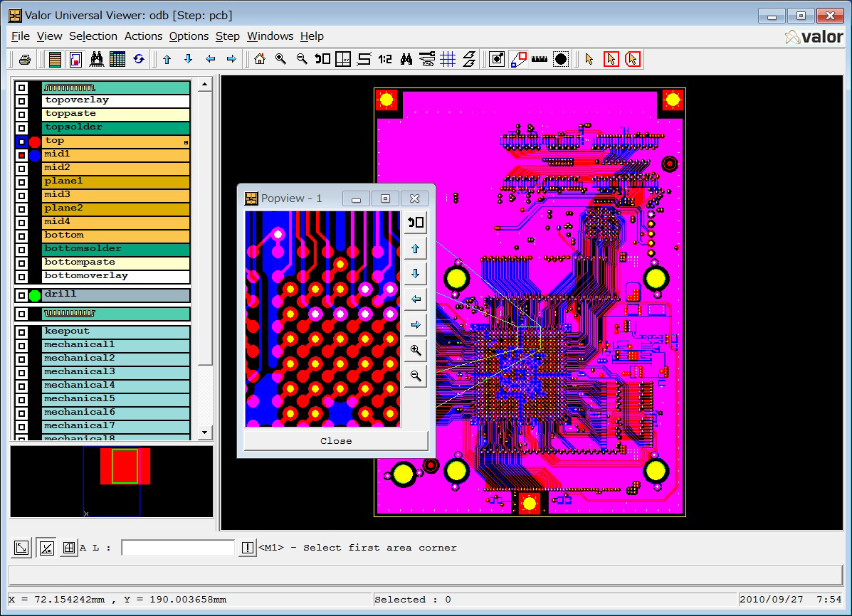Click Close button in Popview
The height and width of the screenshot is (616, 852).
click(336, 441)
